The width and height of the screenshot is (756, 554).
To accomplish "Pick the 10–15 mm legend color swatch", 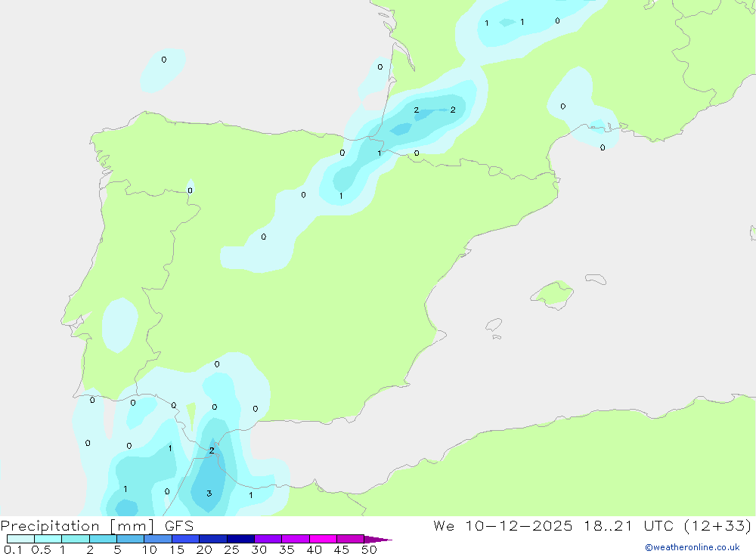I will [x=158, y=539].
